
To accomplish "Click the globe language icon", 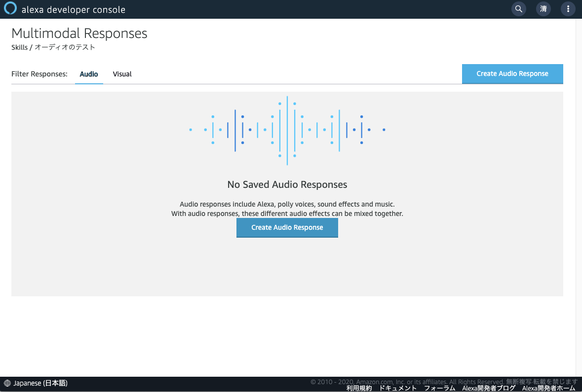I will (x=7, y=383).
